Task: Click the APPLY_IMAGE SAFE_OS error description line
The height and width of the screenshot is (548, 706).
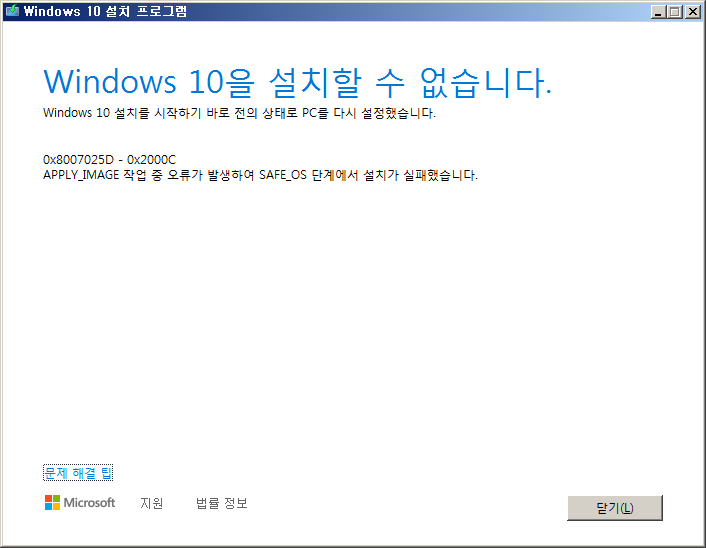Action: [260, 175]
